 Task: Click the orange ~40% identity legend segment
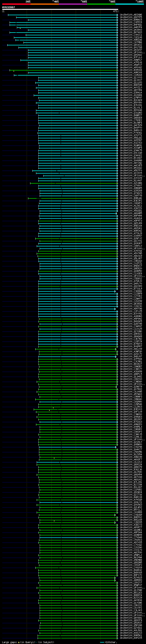point(45,4)
